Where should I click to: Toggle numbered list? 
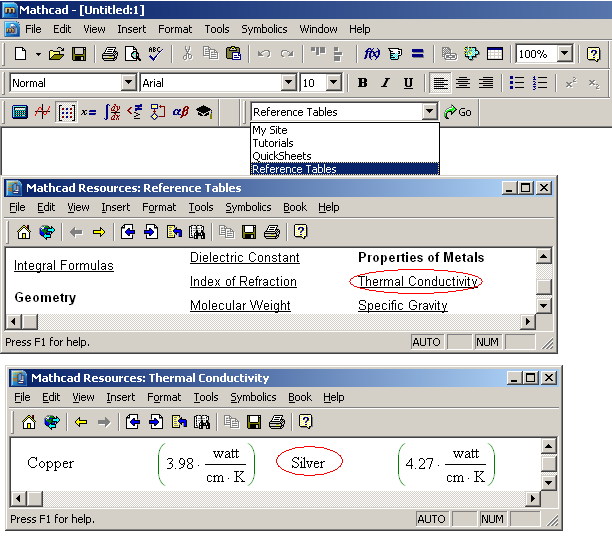540,83
